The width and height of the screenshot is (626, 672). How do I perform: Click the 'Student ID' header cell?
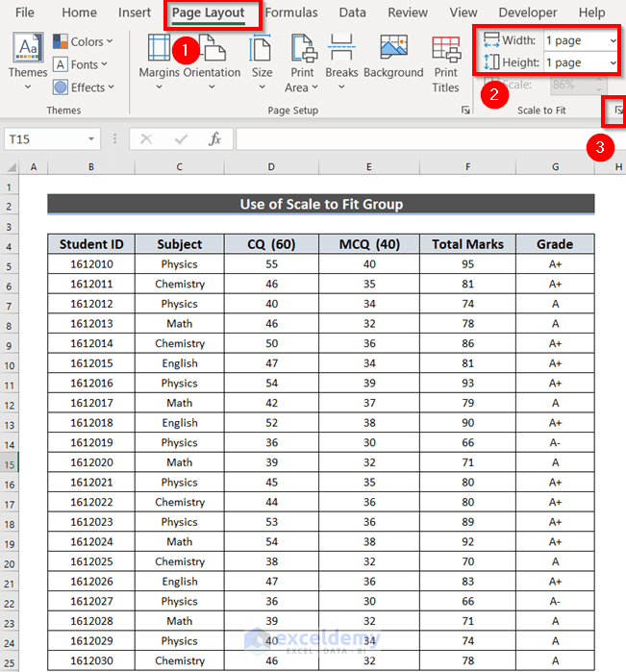[91, 244]
